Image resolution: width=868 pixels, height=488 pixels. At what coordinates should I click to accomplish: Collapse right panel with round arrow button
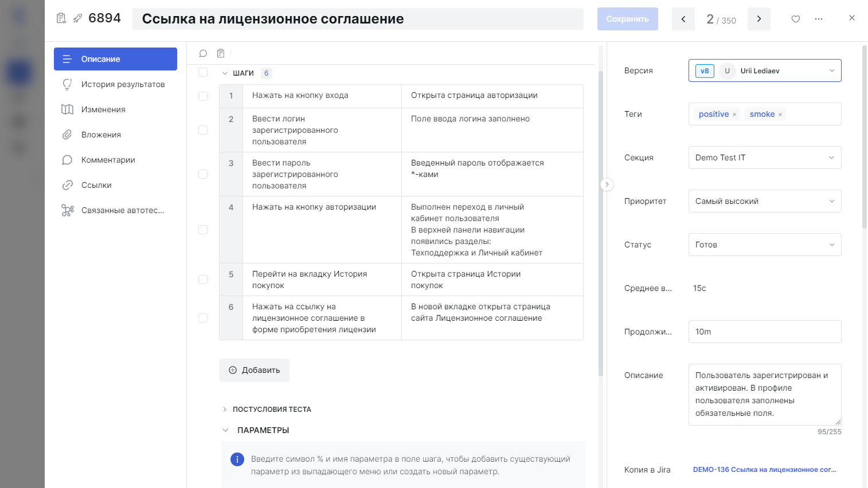[x=607, y=184]
